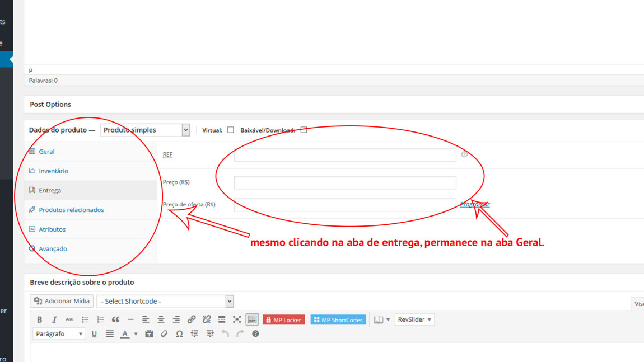The width and height of the screenshot is (644, 362).
Task: Align text center
Action: (161, 319)
